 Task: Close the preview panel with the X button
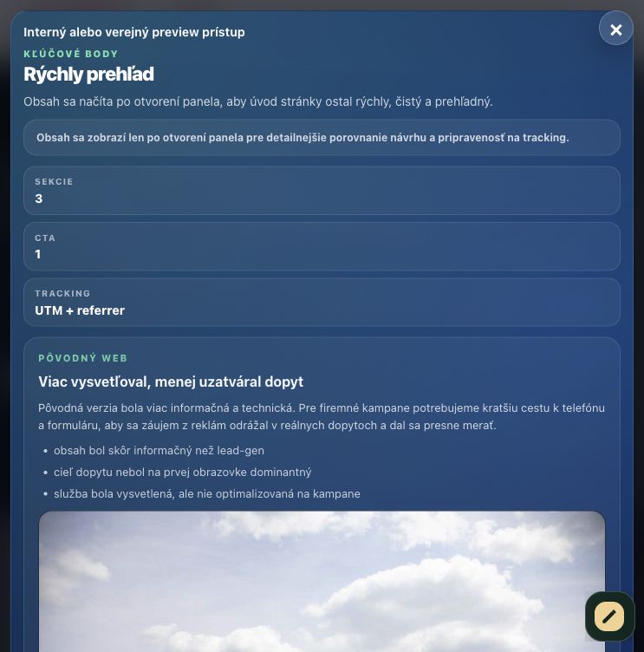(x=615, y=29)
